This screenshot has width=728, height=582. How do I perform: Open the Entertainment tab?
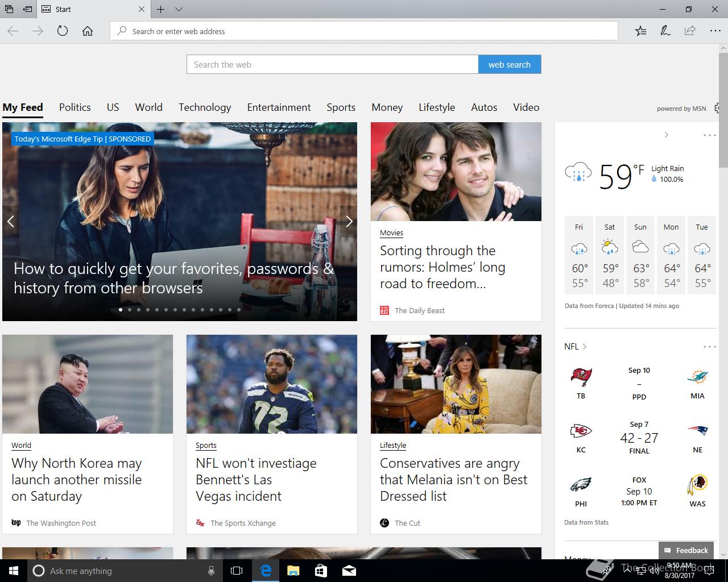279,107
